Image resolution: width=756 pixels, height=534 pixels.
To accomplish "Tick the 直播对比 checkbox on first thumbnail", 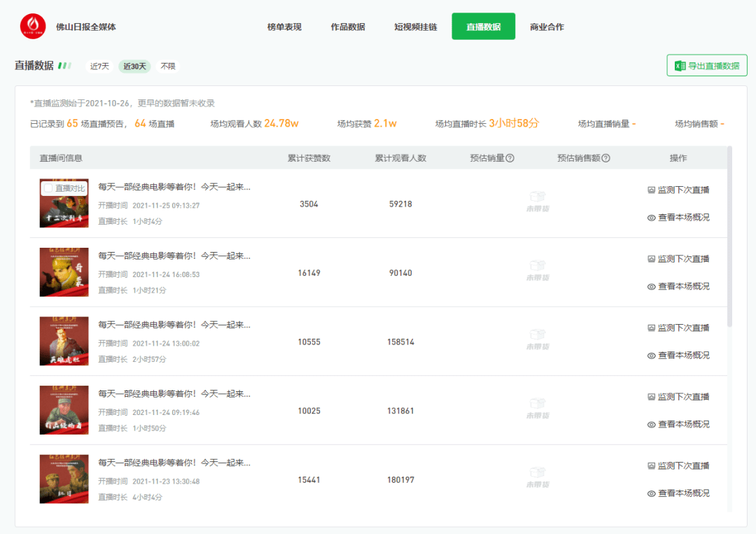I will [48, 188].
